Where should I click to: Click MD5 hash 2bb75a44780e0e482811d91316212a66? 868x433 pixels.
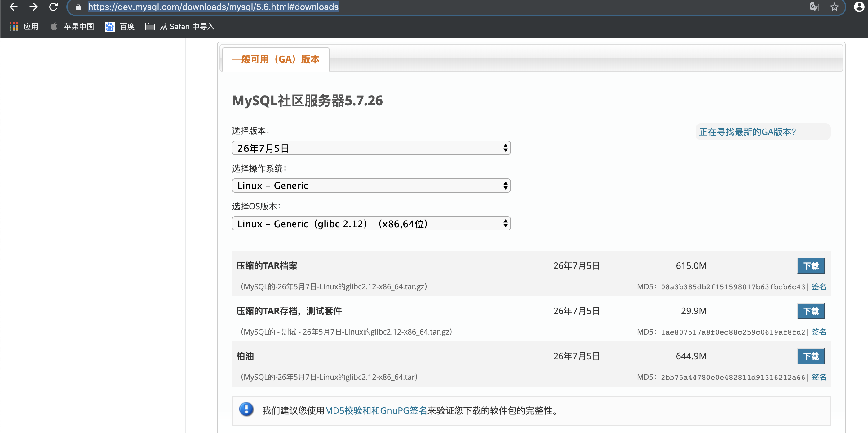coord(733,377)
